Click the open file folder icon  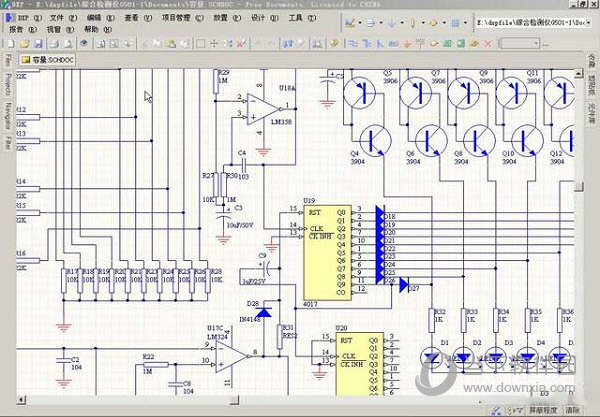pyautogui.click(x=24, y=44)
